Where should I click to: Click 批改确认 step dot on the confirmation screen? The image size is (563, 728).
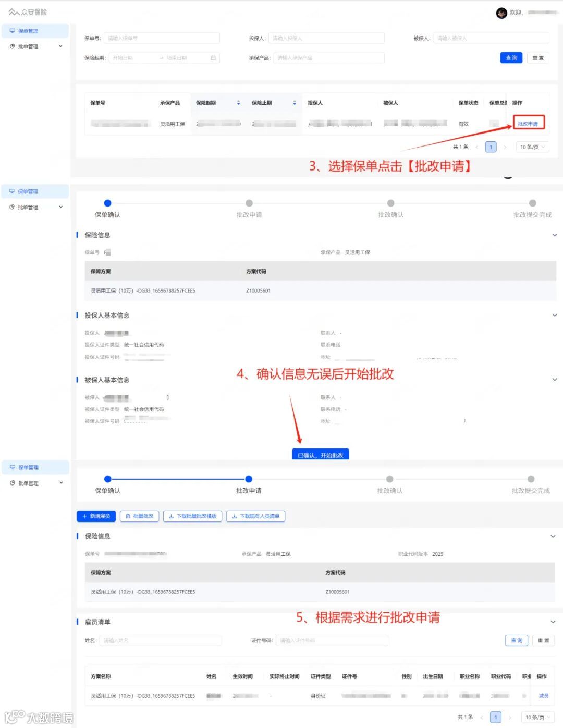coord(391,203)
